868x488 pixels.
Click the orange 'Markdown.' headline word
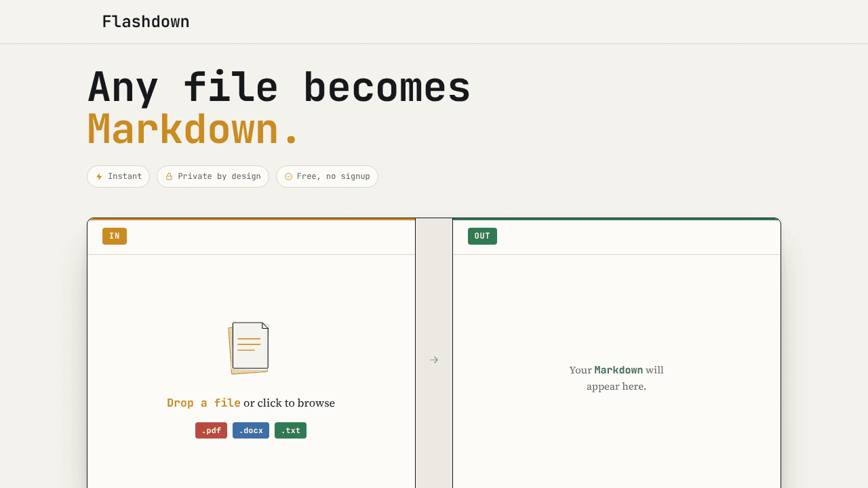(193, 129)
